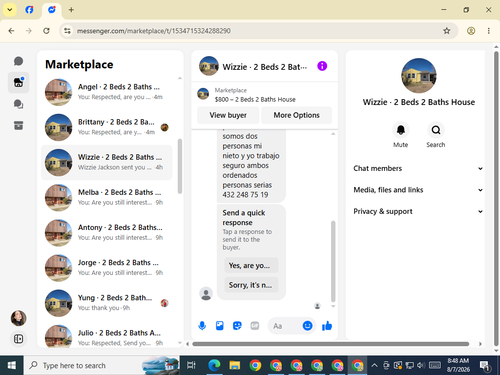This screenshot has width=500, height=375.
Task: Click the conversation list scrollbar
Action: (x=180, y=166)
